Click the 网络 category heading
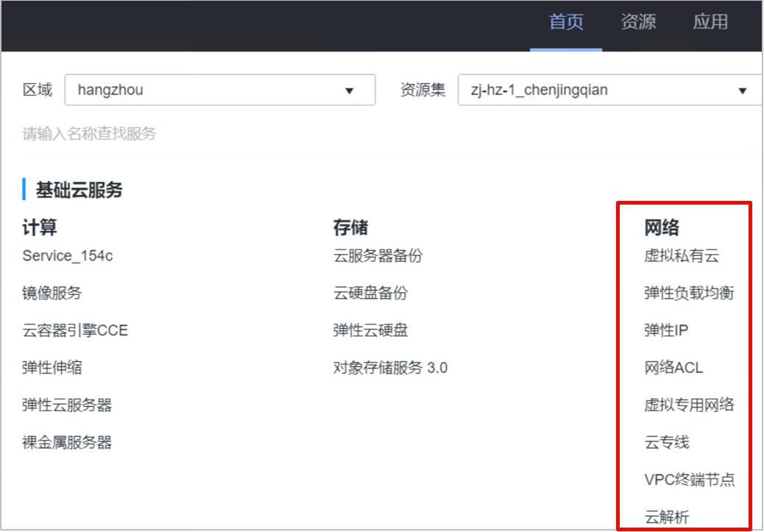 [x=662, y=227]
